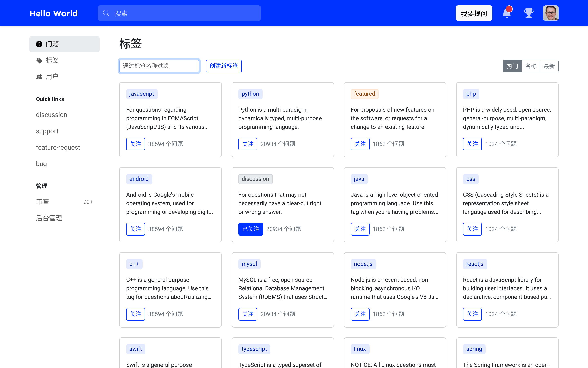The height and width of the screenshot is (368, 588).
Task: Open 问题 in the sidebar
Action: (x=64, y=44)
